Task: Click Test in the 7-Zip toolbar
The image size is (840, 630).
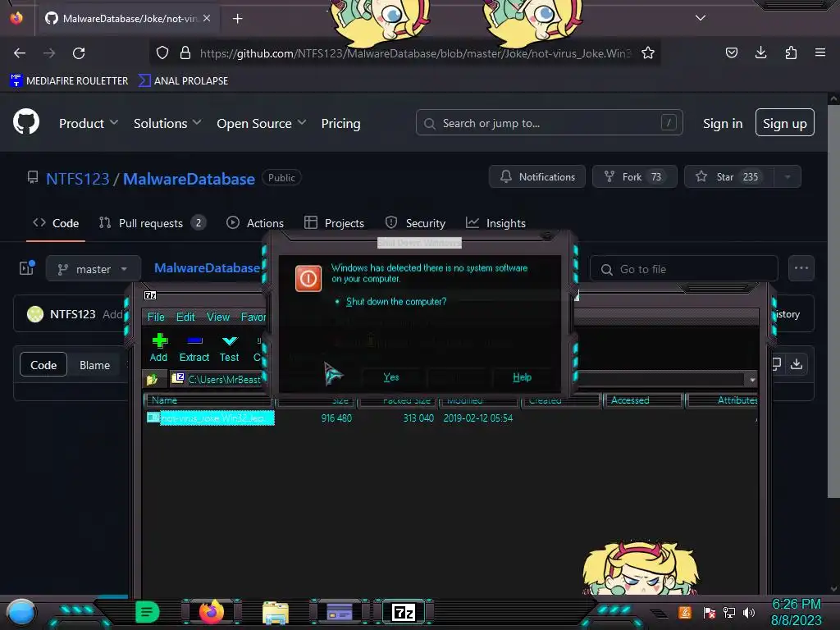Action: coord(230,348)
